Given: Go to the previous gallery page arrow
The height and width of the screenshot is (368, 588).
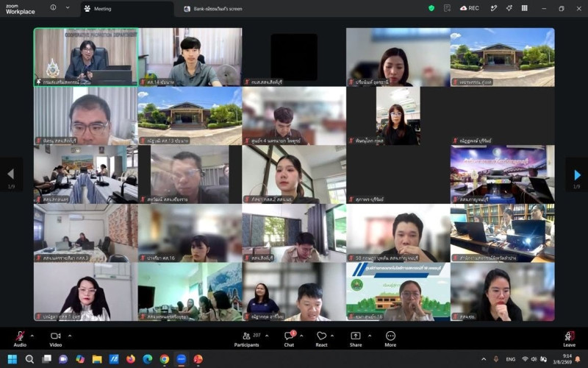Looking at the screenshot, I should 11,174.
